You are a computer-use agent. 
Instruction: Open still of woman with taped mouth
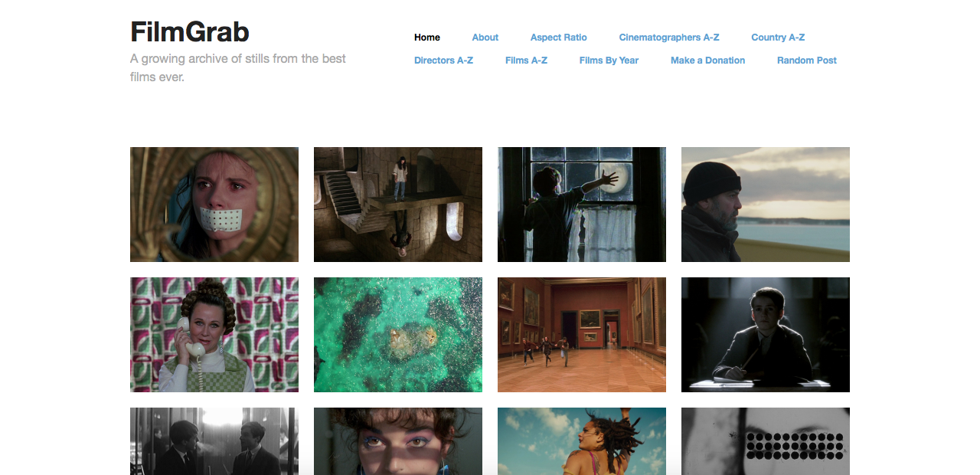coord(214,205)
